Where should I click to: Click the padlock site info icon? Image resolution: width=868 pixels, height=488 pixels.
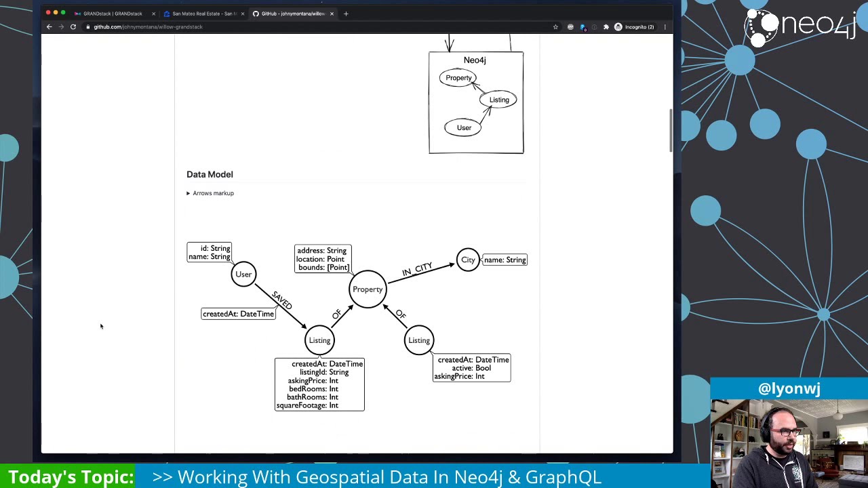pyautogui.click(x=88, y=27)
